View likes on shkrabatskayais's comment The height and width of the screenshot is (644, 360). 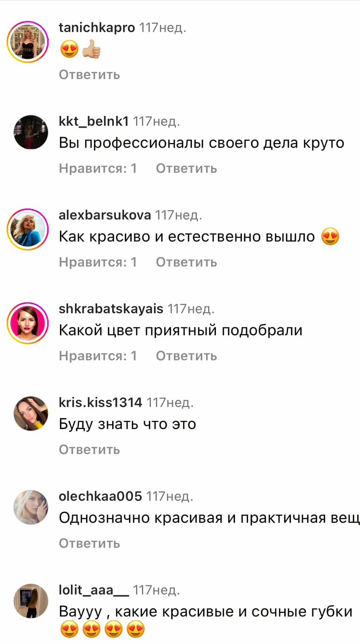coord(98,356)
